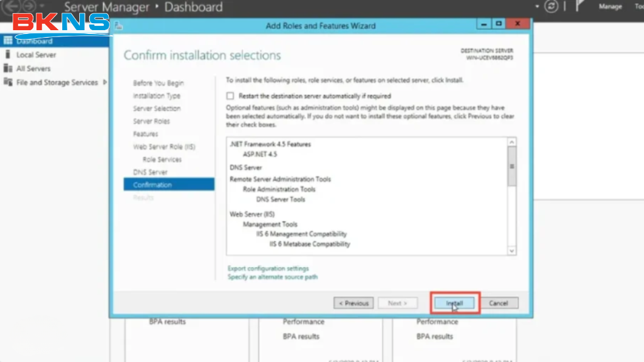
Task: Minimize the Add Roles and Features Wizard
Action: (x=484, y=24)
